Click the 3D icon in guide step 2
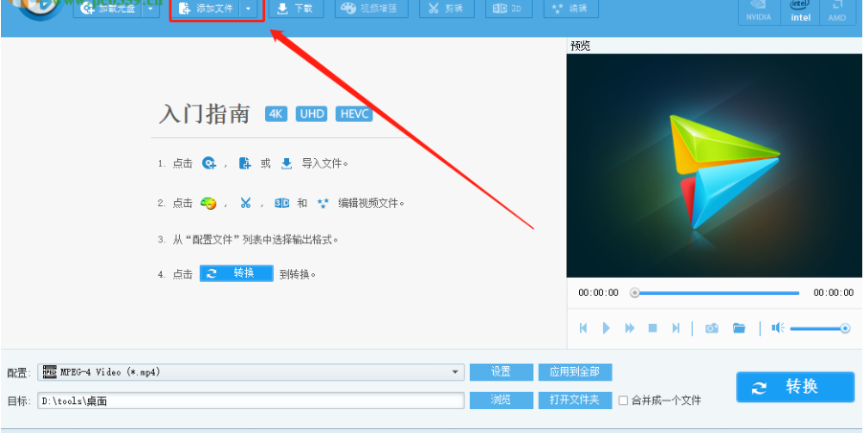The height and width of the screenshot is (433, 868). [281, 203]
